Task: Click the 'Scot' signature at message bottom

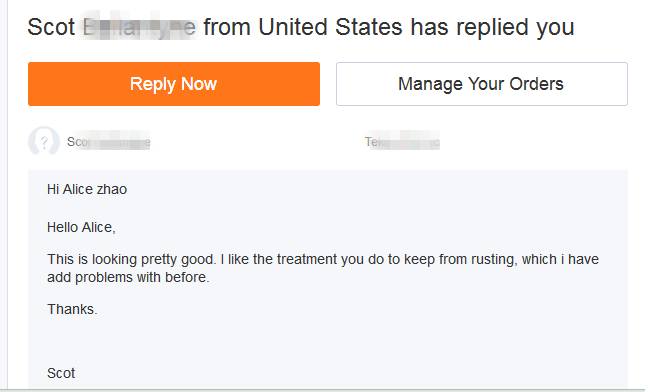Action: point(61,373)
